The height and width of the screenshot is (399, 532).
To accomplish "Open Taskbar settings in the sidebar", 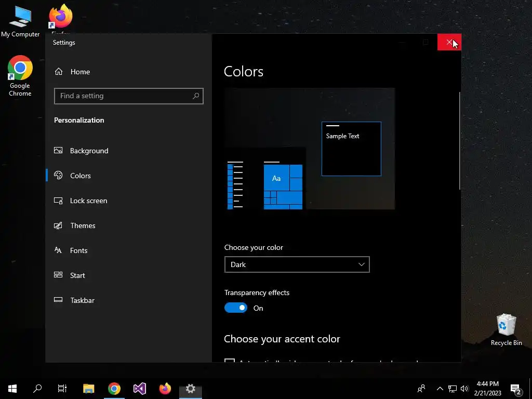I will [x=82, y=300].
